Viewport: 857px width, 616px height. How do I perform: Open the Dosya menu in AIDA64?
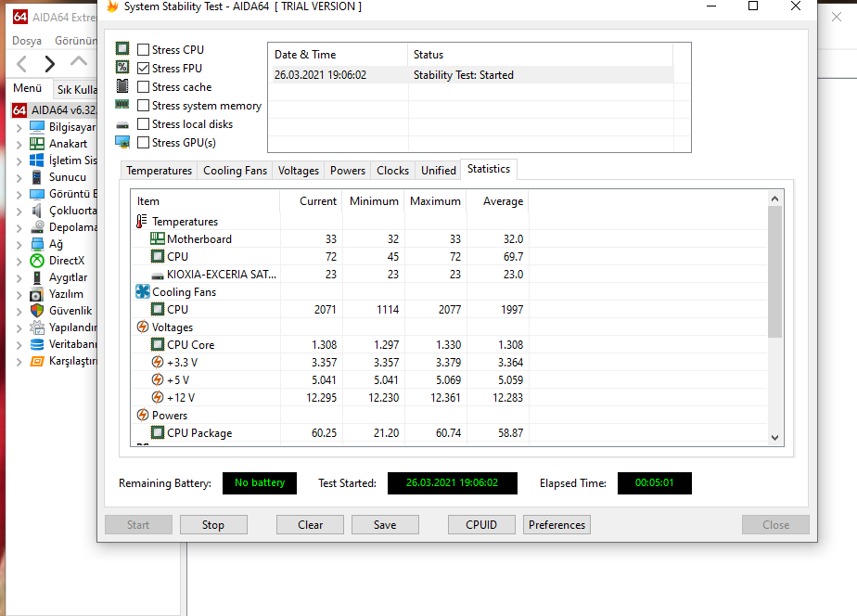coord(27,41)
